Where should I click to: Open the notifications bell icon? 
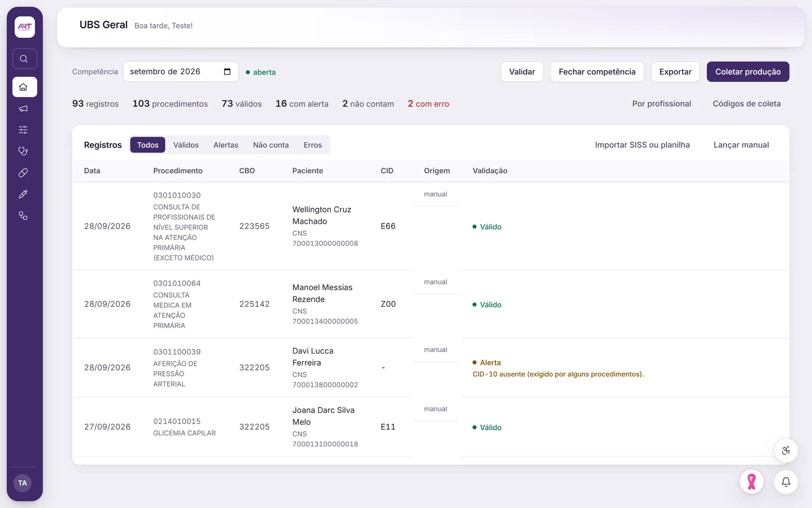point(786,482)
